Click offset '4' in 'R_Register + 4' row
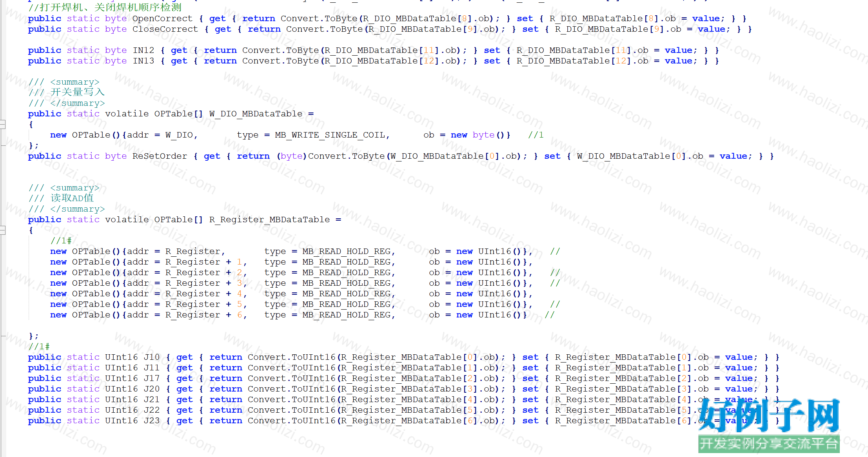This screenshot has width=868, height=457. point(239,294)
